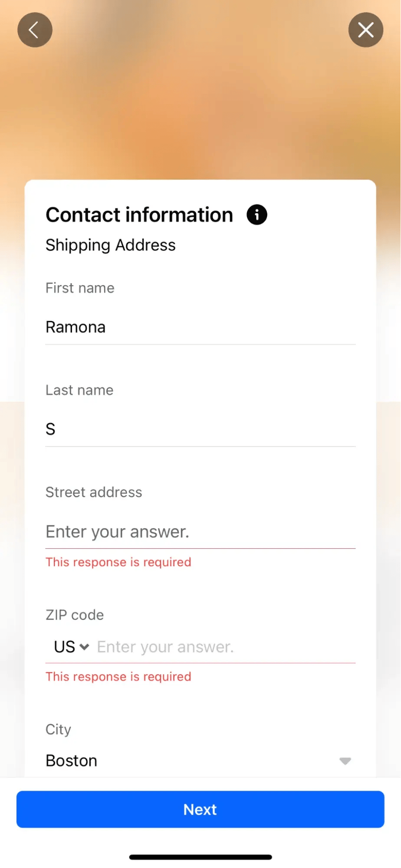Screen dimensions: 401x868
Task: Tap the ZIP code label
Action: [x=75, y=615]
